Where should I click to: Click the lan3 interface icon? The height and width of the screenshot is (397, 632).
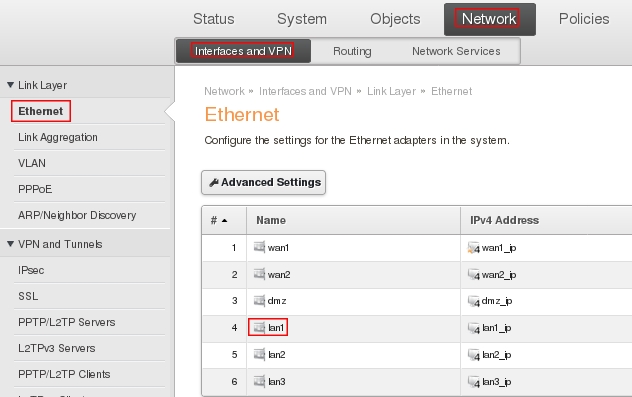[259, 381]
